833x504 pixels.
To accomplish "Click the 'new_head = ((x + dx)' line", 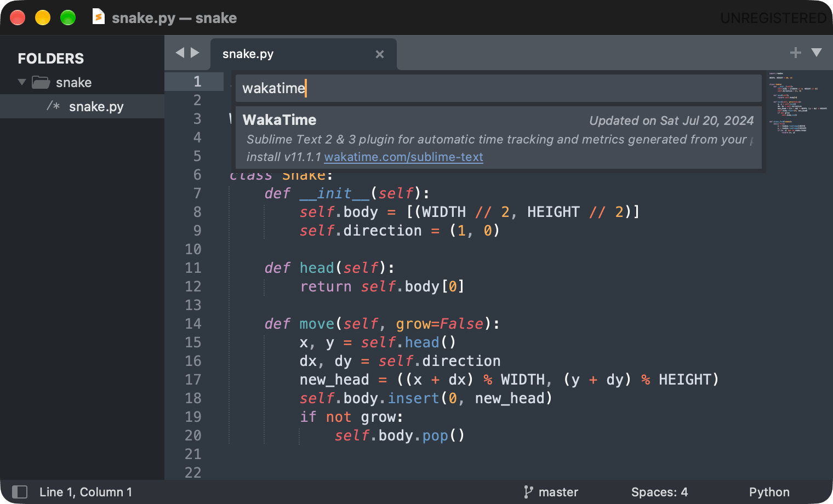I will (386, 379).
